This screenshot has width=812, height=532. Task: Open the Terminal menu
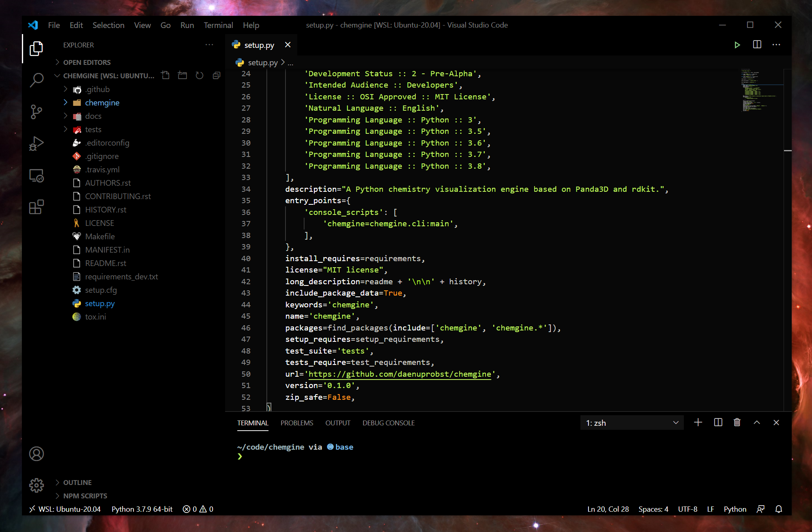point(218,25)
